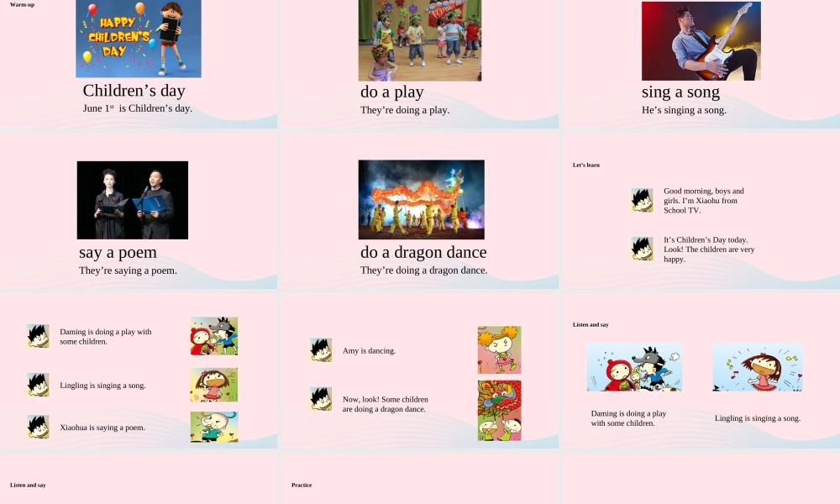Select 'Lingling is singing a song.' beside Xiaohu avatar

point(102,385)
